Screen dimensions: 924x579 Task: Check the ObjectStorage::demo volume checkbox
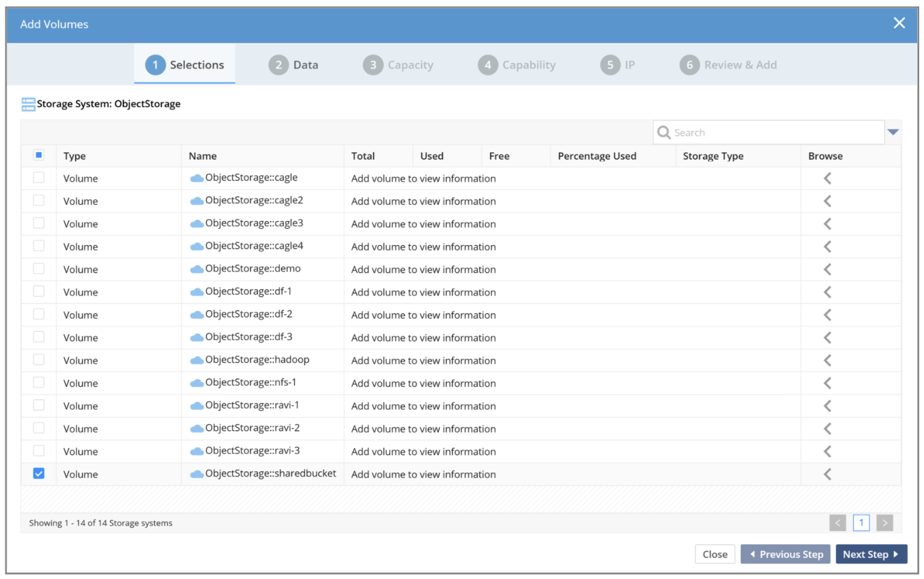click(39, 268)
